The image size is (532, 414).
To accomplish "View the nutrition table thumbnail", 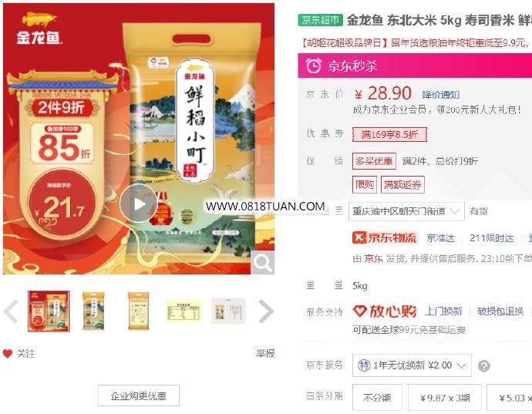I will pos(184,311).
